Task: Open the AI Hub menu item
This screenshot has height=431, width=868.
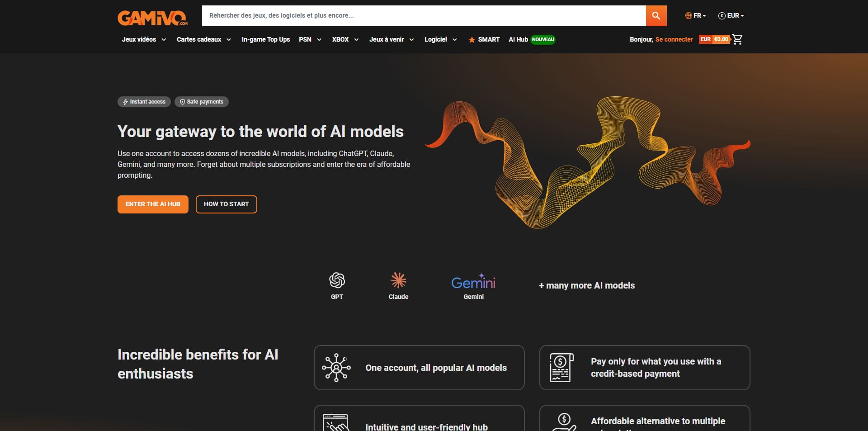Action: coord(518,39)
